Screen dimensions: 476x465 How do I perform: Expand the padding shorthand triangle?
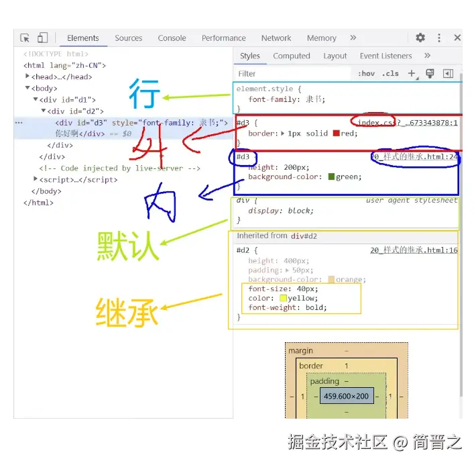[x=287, y=270]
